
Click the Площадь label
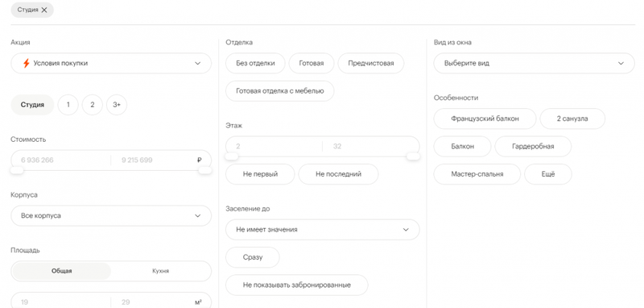pos(25,251)
